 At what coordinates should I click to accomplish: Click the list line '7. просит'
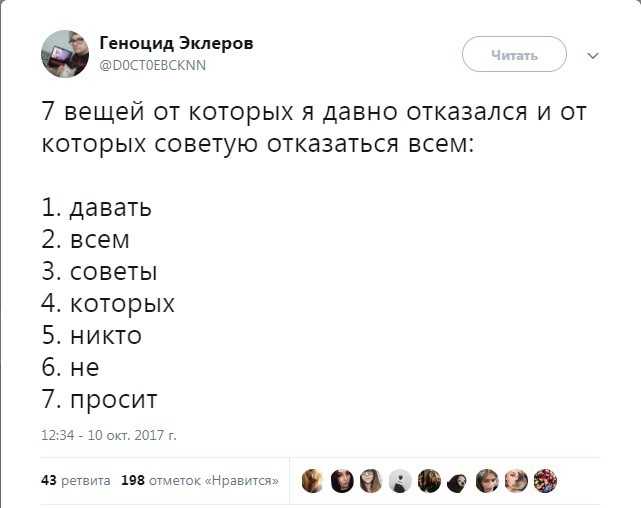click(100, 399)
